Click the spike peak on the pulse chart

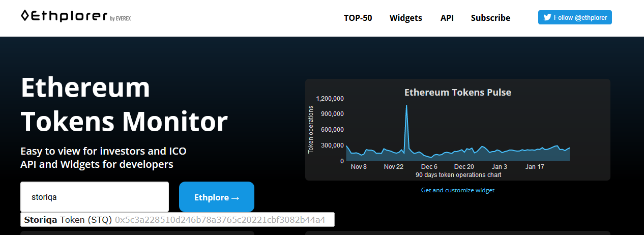[406, 106]
